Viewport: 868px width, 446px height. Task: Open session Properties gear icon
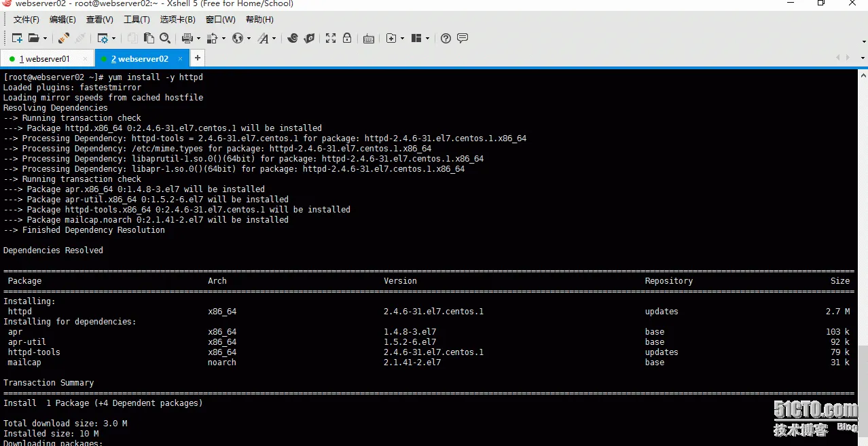pyautogui.click(x=103, y=38)
